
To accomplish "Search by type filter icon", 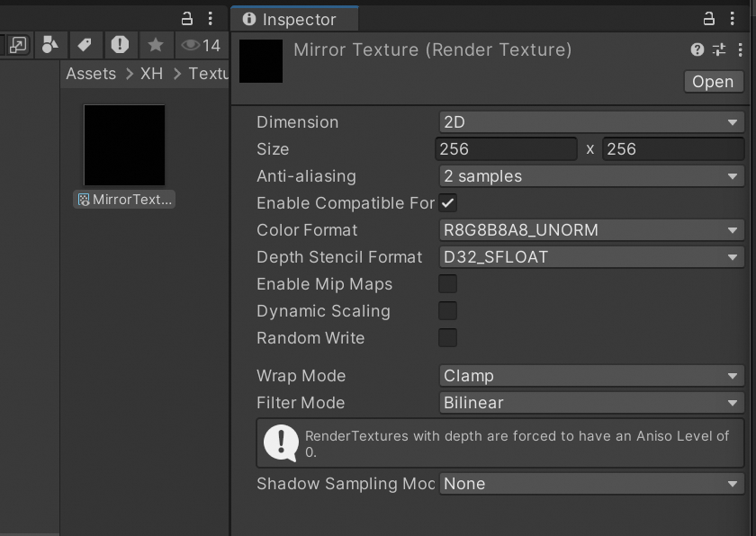I will (x=50, y=45).
